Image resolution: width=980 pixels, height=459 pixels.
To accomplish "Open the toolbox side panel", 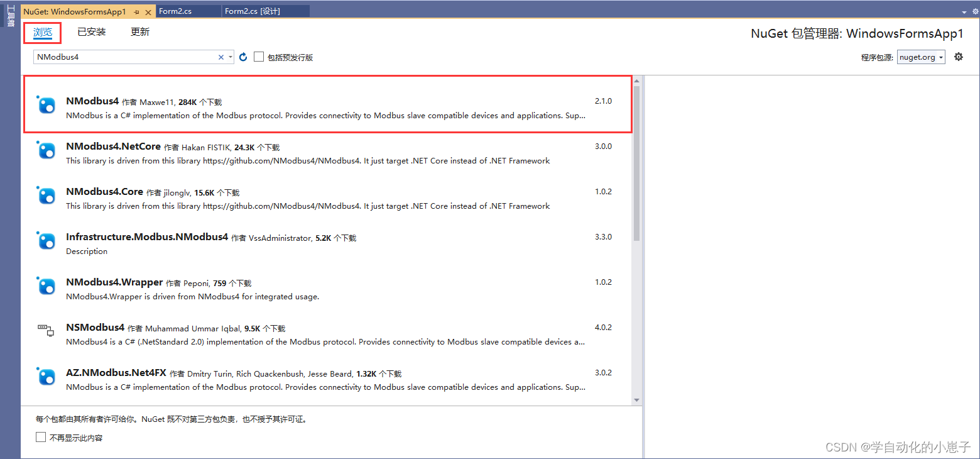I will point(10,16).
